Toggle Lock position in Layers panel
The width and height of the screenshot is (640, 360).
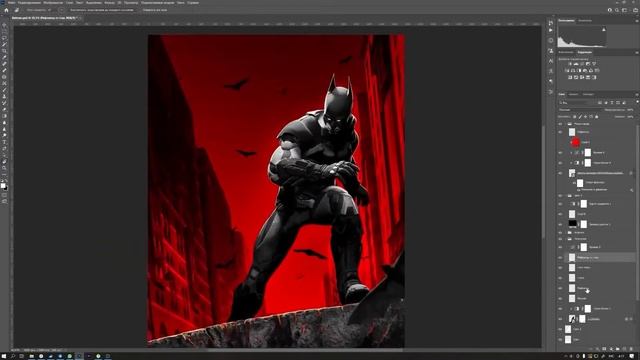[x=585, y=117]
